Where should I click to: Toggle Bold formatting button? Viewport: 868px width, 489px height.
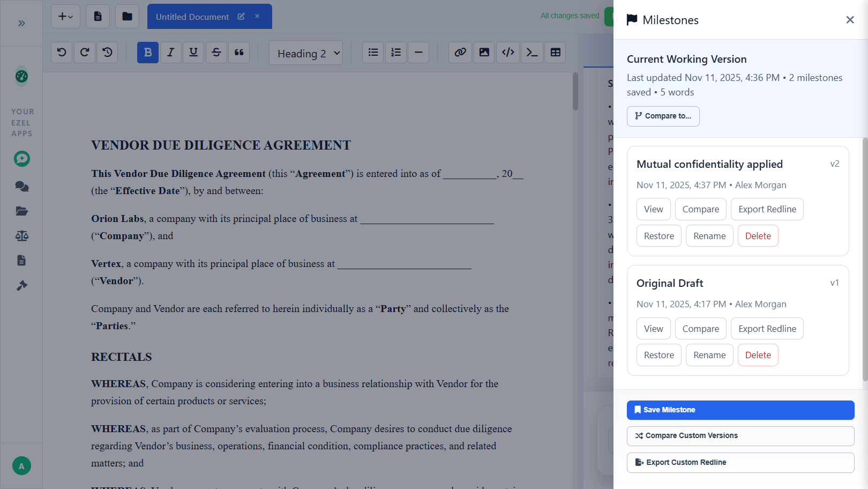148,53
